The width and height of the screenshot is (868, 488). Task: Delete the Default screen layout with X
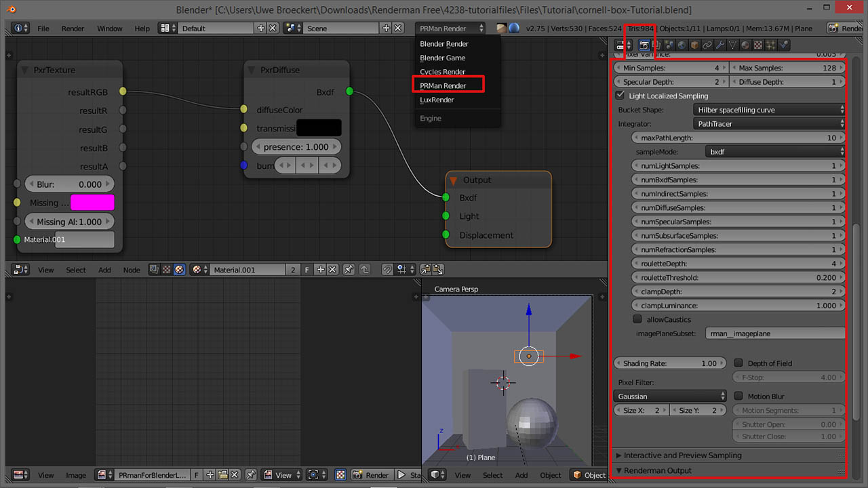(x=273, y=28)
